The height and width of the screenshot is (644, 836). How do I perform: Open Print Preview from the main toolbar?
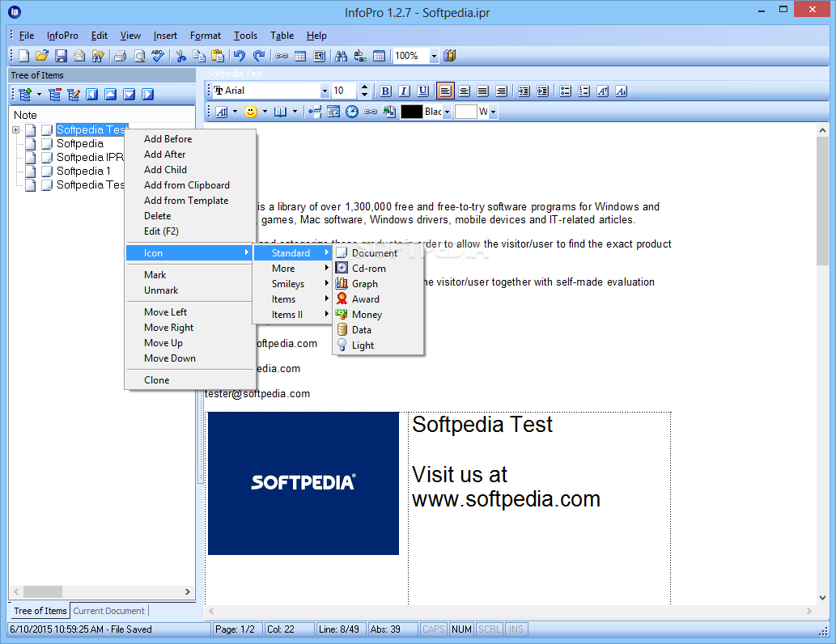[140, 56]
